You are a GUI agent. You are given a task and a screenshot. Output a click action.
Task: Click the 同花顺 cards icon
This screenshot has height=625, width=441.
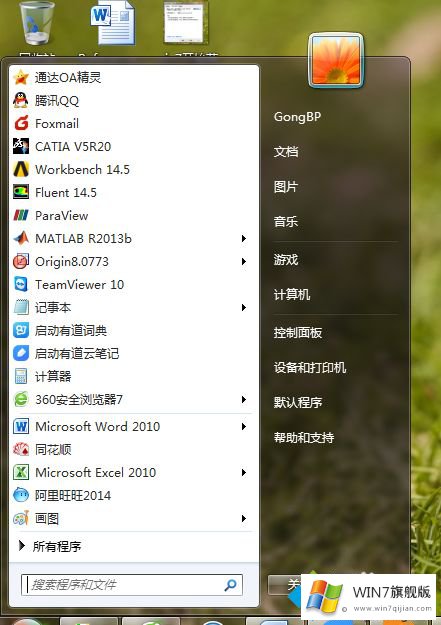[x=21, y=450]
